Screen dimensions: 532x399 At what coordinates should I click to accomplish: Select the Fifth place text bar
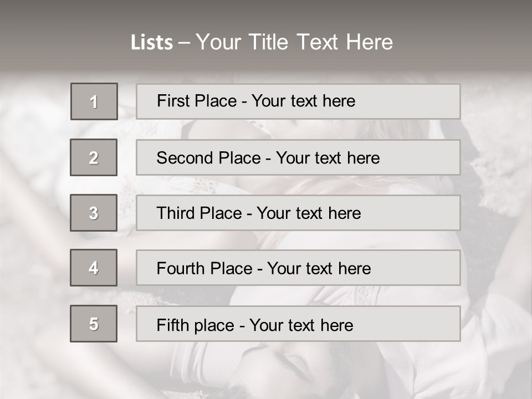point(298,324)
